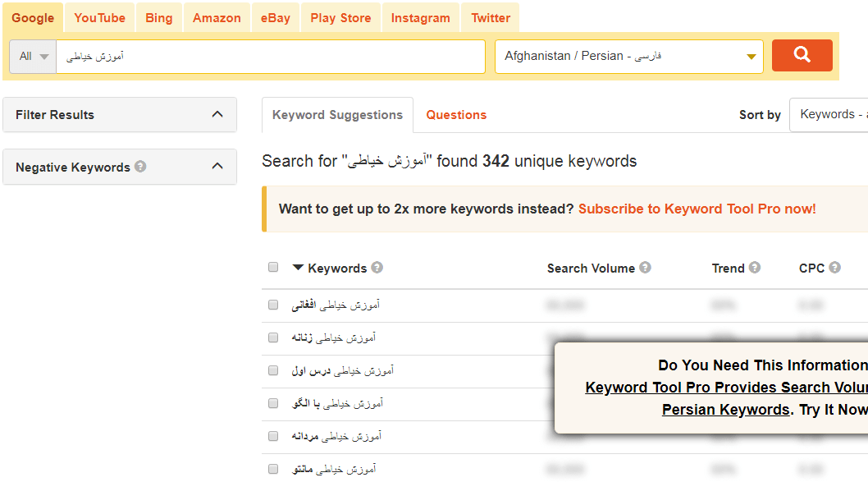868x482 pixels.
Task: Click the orange search magnifier button
Action: pyautogui.click(x=802, y=56)
